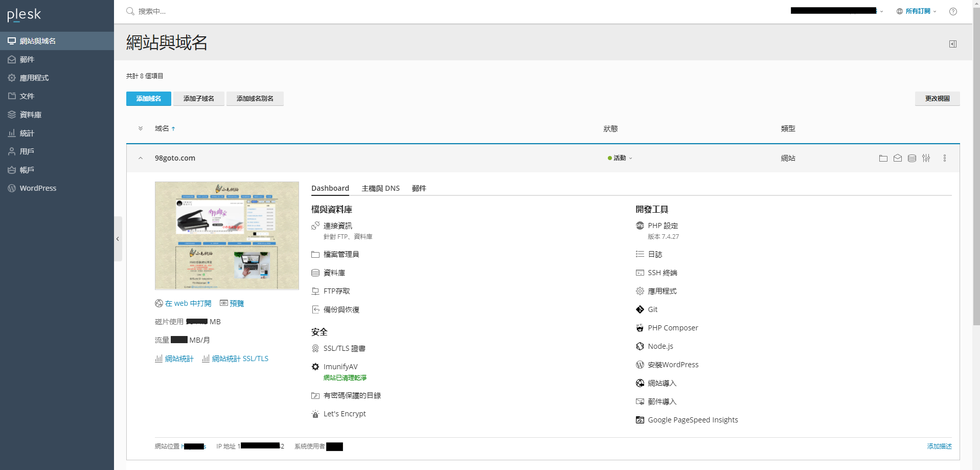980x470 pixels.
Task: Click the 添加域名 button
Action: pyautogui.click(x=148, y=99)
